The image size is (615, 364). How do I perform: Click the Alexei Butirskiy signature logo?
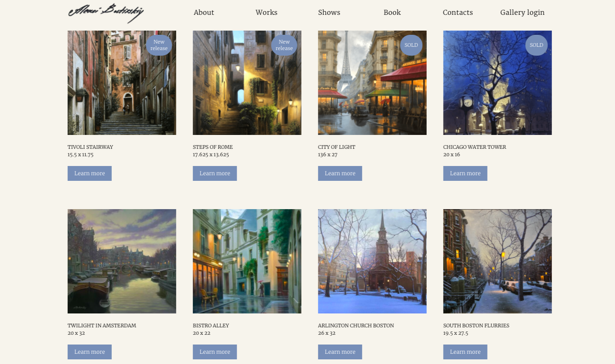point(106,13)
